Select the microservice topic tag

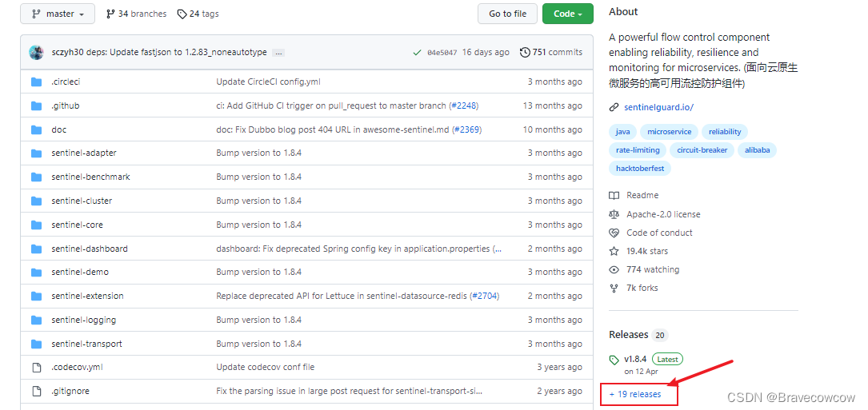pos(670,132)
